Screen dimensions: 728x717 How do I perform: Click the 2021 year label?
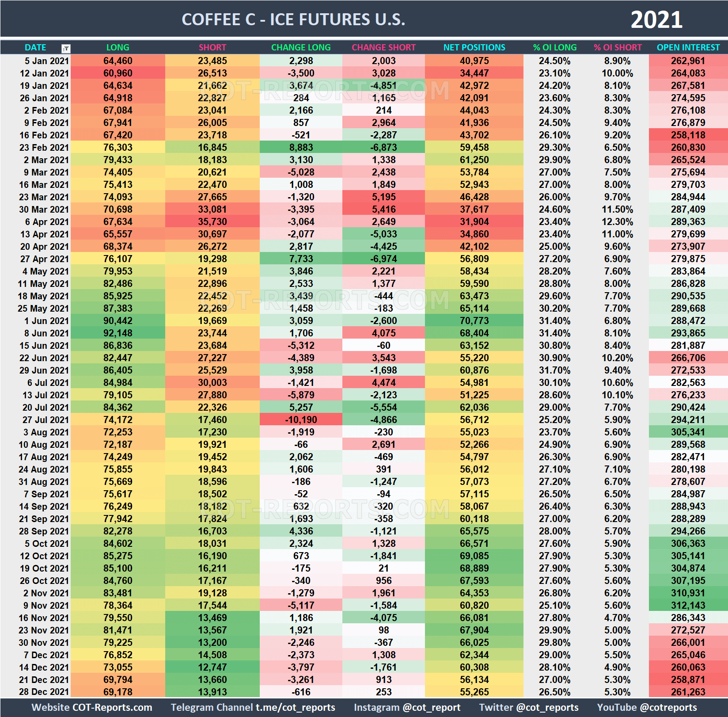tap(656, 20)
